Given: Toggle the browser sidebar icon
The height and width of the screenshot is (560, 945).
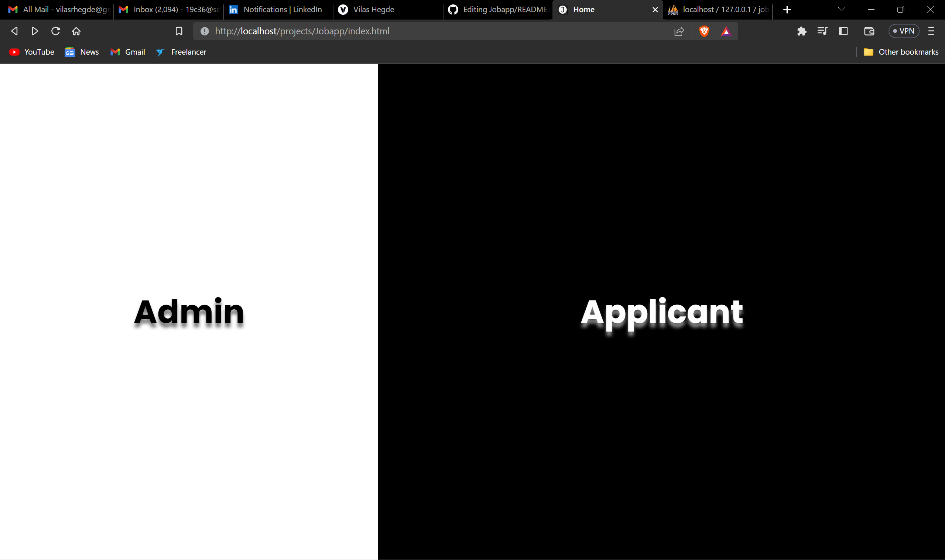Looking at the screenshot, I should (x=843, y=31).
